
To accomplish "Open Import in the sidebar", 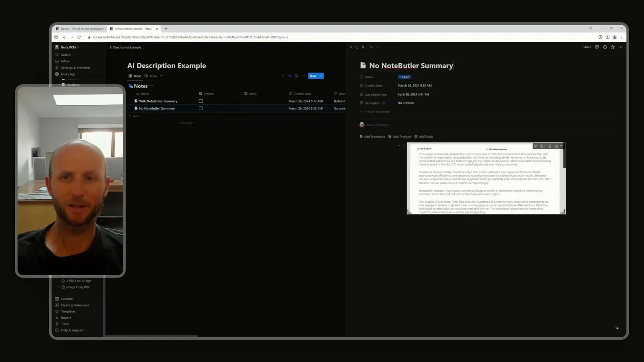I will pos(66,318).
